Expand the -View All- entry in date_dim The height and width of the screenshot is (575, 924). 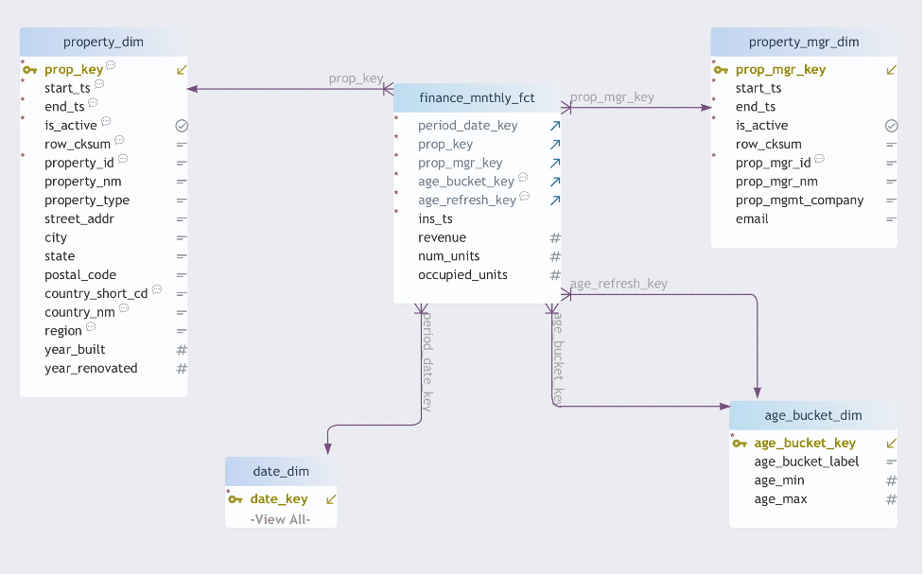(x=280, y=517)
